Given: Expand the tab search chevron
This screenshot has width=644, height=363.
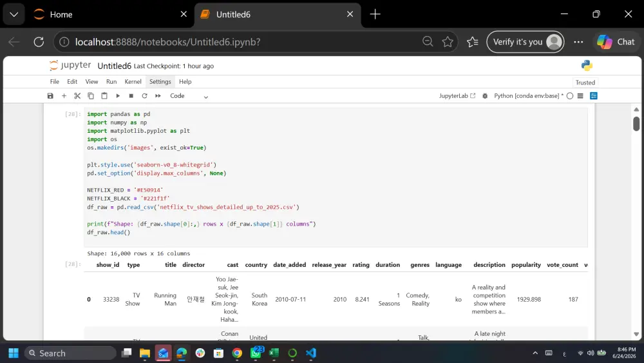Looking at the screenshot, I should tap(14, 14).
